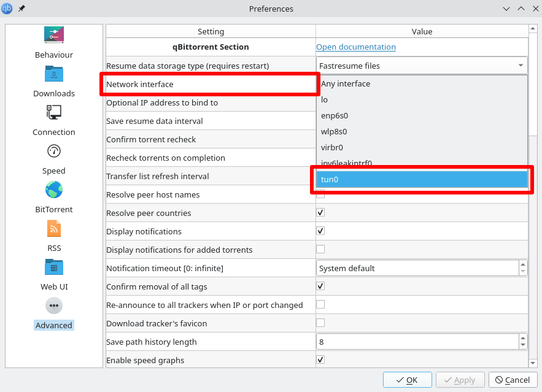
Task: Open the Behaviour settings icon
Action: coord(54,34)
